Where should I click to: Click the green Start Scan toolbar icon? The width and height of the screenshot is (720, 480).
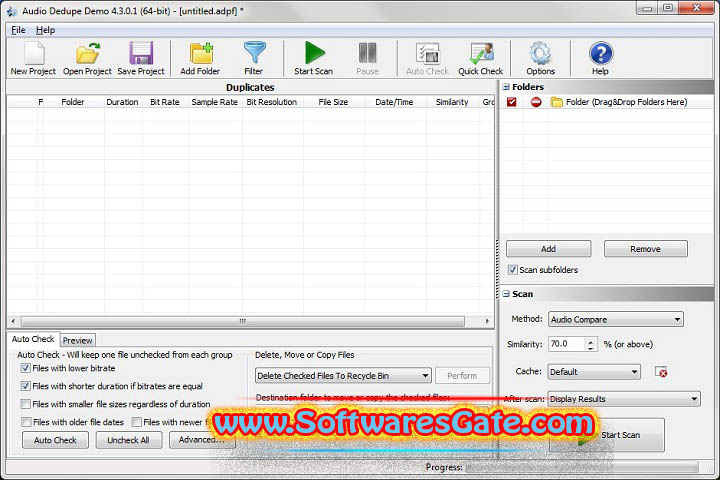pos(314,58)
